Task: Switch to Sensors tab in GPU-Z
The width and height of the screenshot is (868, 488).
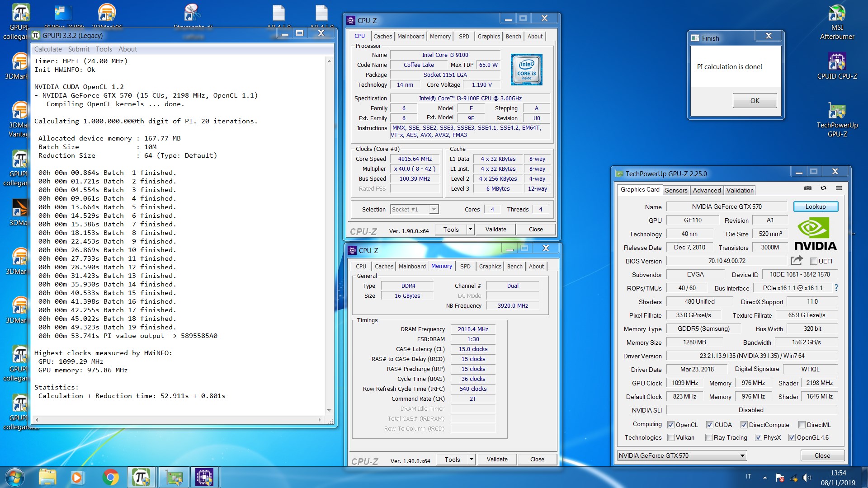Action: 676,190
